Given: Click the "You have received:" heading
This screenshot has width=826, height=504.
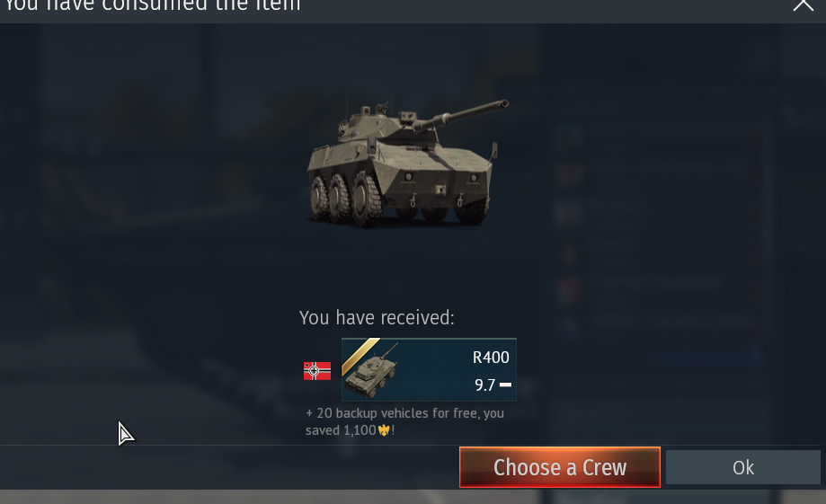Looking at the screenshot, I should point(377,317).
